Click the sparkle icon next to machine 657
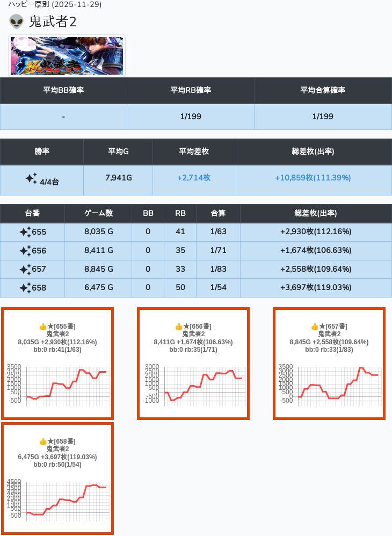Image resolution: width=392 pixels, height=536 pixels. click(25, 269)
